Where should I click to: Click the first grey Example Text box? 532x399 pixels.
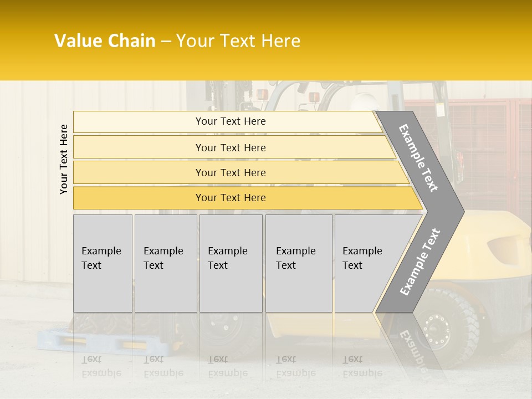pyautogui.click(x=103, y=263)
